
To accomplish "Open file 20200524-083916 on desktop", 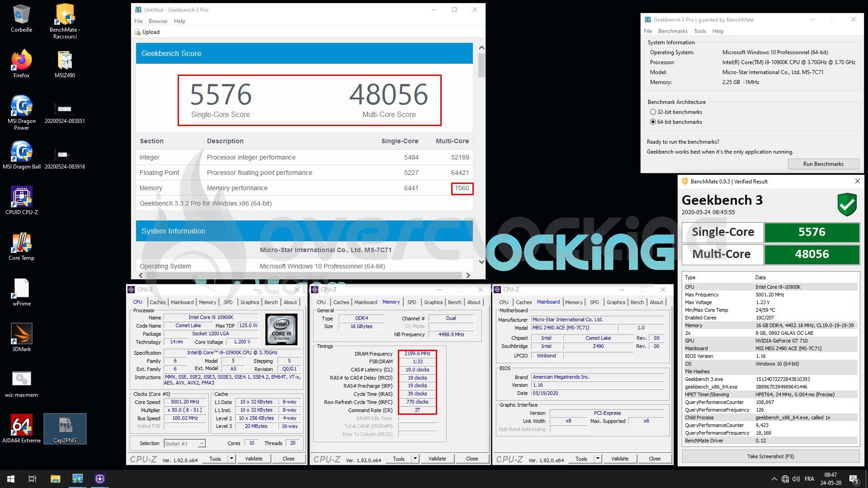I will coord(65,158).
